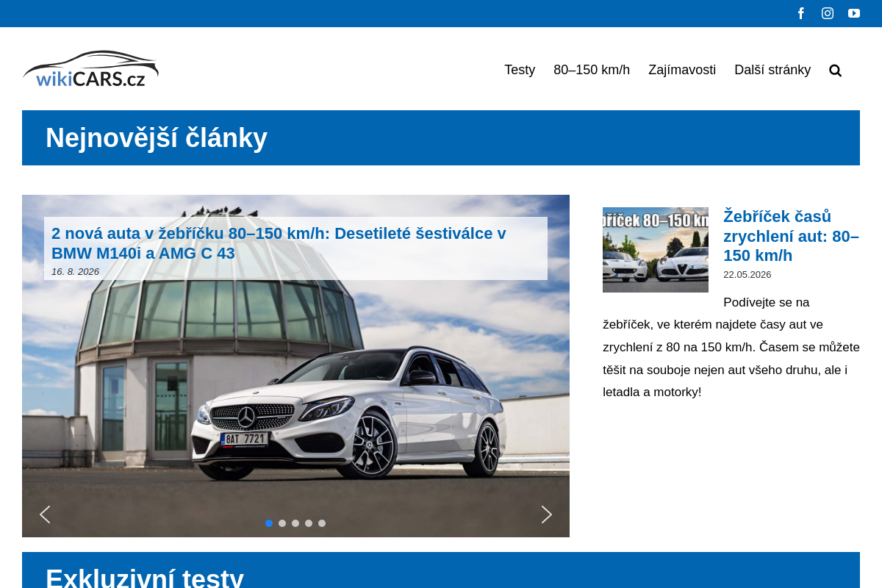The height and width of the screenshot is (588, 882).
Task: Go to next slide arrow
Action: pyautogui.click(x=547, y=514)
